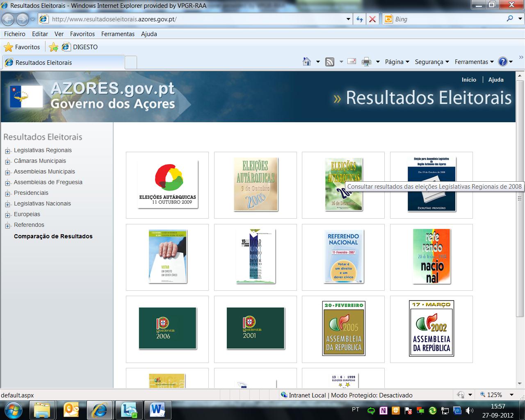Stop loading the page
The image size is (525, 420).
pos(372,19)
